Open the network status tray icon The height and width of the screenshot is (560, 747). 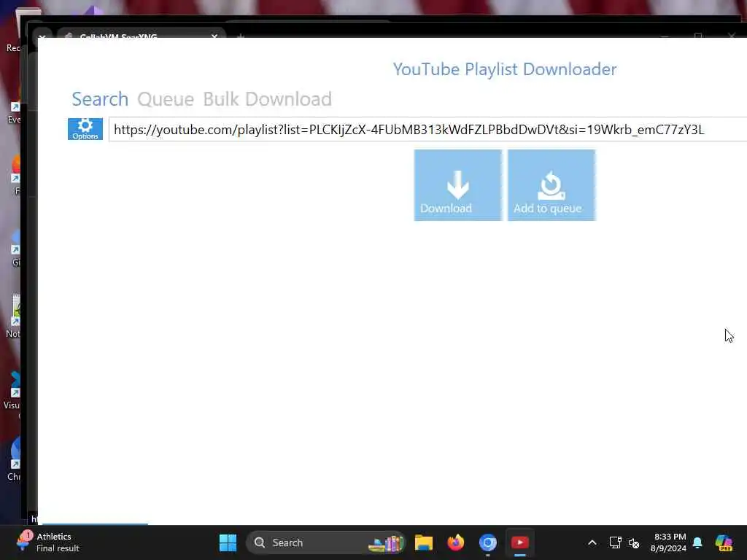point(615,542)
